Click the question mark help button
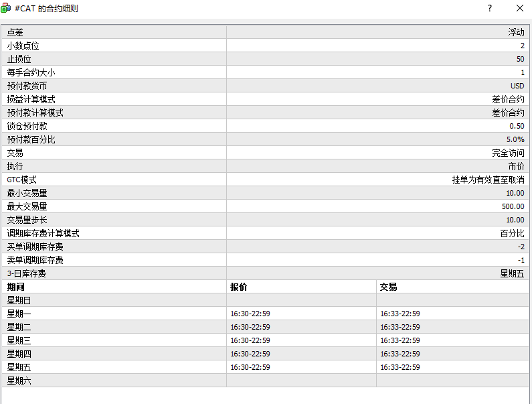The width and height of the screenshot is (532, 404). [489, 8]
